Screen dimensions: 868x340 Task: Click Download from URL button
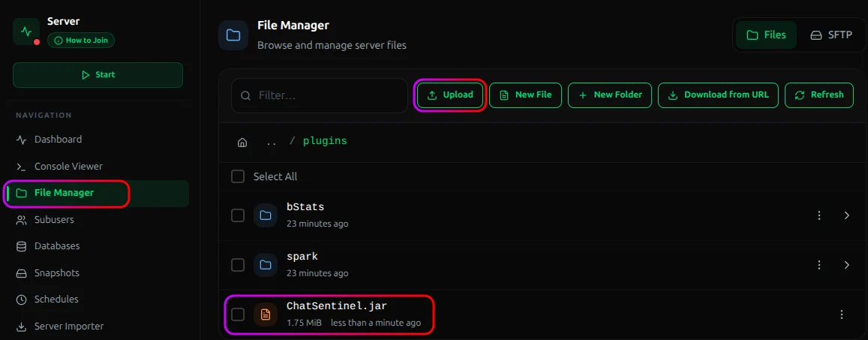(x=719, y=95)
